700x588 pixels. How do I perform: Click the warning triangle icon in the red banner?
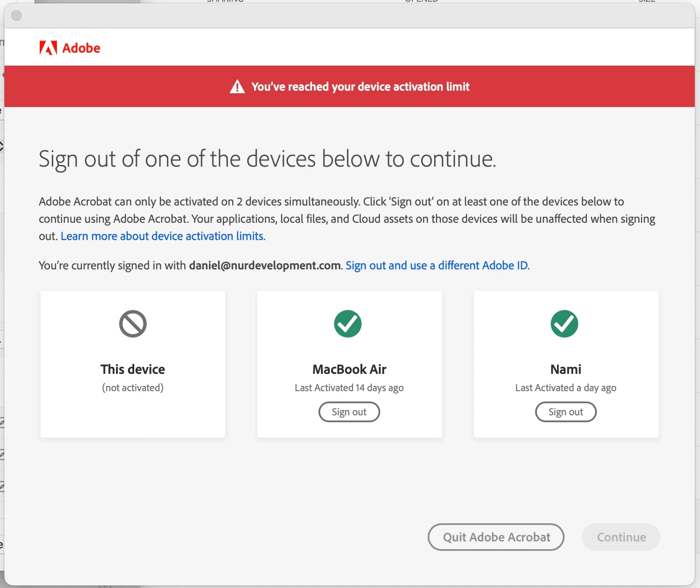tap(237, 87)
